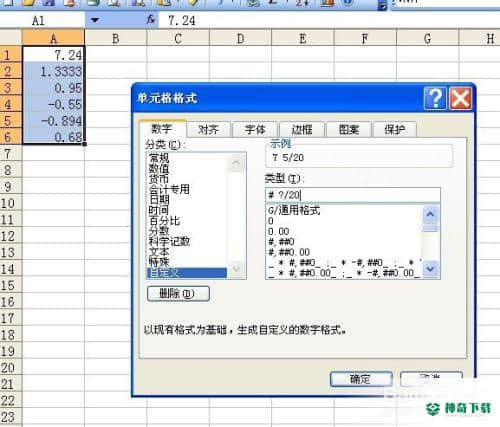
Task: Open the 边框 tab
Action: (302, 129)
